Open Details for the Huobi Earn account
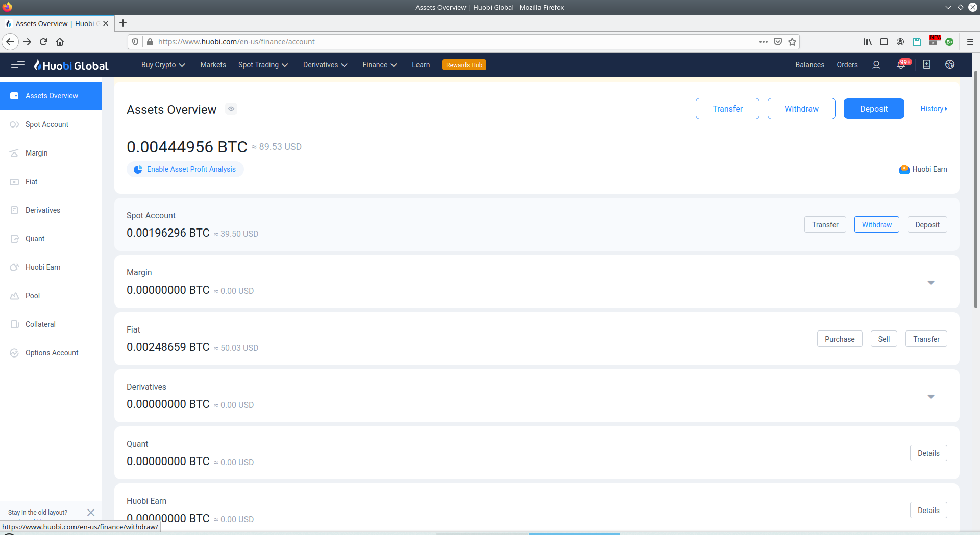Screen dimensions: 980x535 click(928, 511)
